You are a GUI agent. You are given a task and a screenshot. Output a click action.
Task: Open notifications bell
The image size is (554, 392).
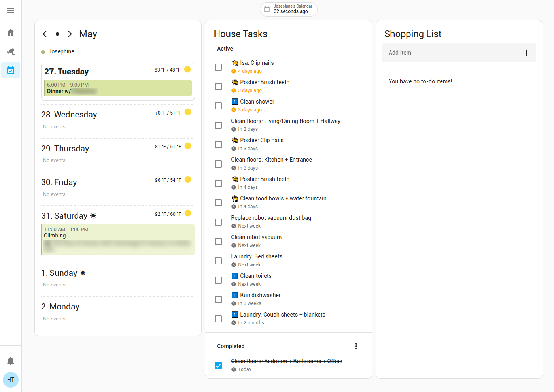11,361
